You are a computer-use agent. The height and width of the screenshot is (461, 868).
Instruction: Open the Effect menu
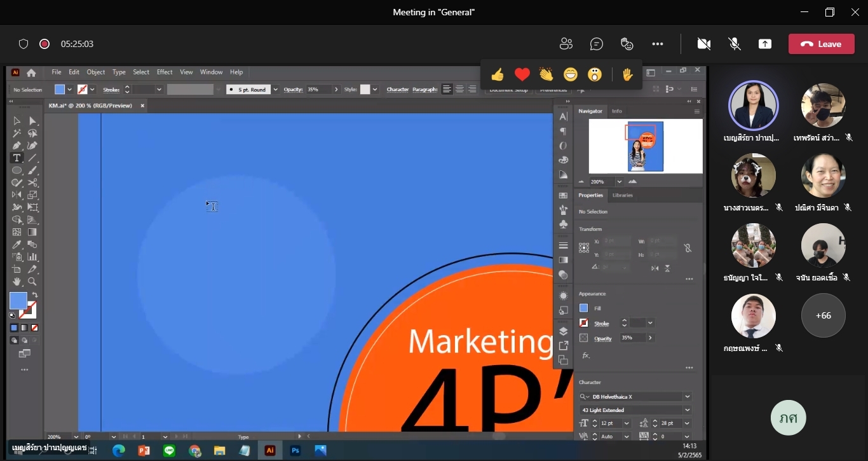point(165,72)
